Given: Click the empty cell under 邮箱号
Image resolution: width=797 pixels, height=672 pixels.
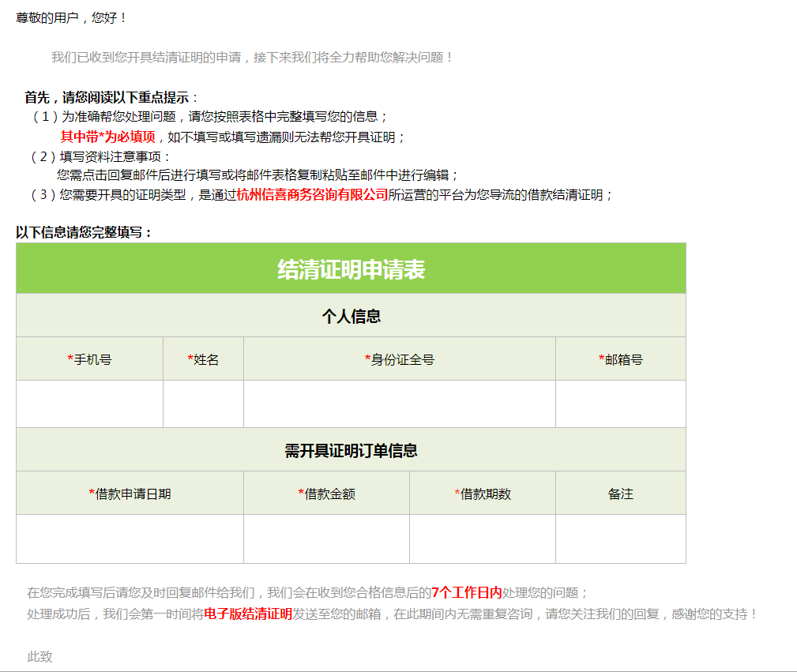Looking at the screenshot, I should pos(621,404).
